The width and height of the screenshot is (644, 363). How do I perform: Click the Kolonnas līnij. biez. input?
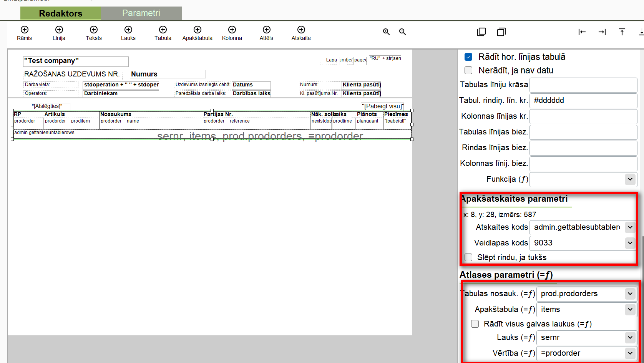pos(583,163)
